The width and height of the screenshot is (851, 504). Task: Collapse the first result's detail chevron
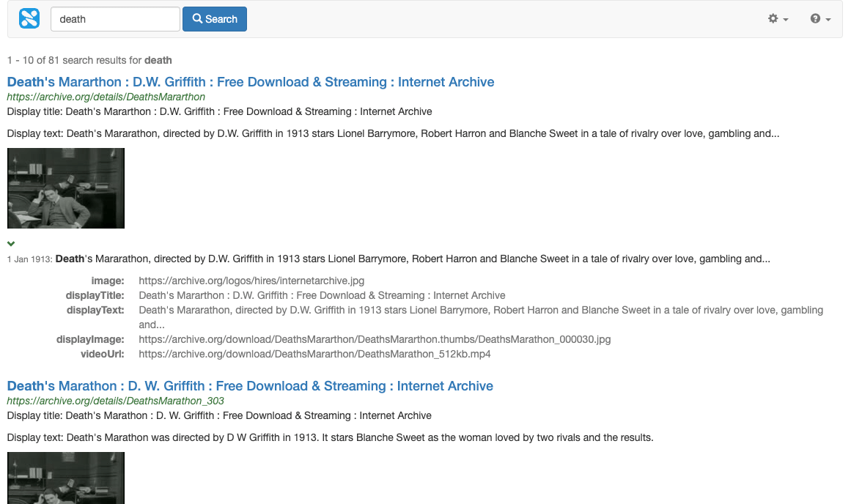coord(10,243)
